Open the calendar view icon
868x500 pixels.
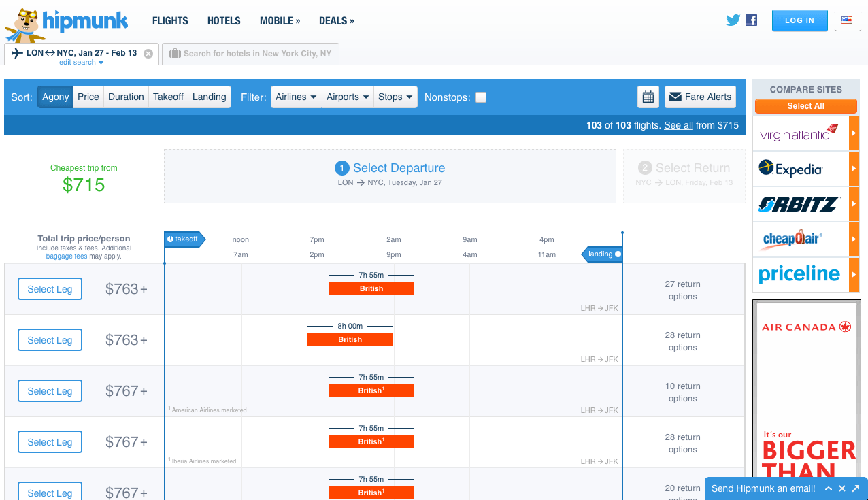pyautogui.click(x=648, y=97)
